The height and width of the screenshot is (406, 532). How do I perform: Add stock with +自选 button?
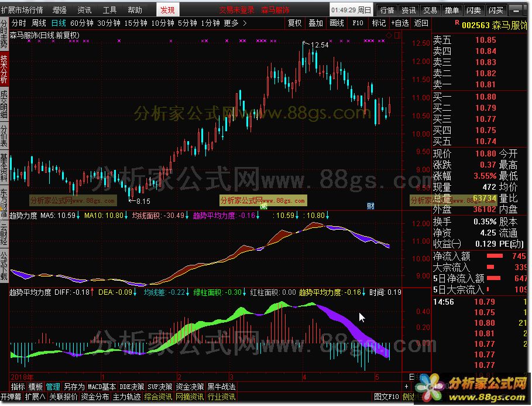(x=400, y=23)
